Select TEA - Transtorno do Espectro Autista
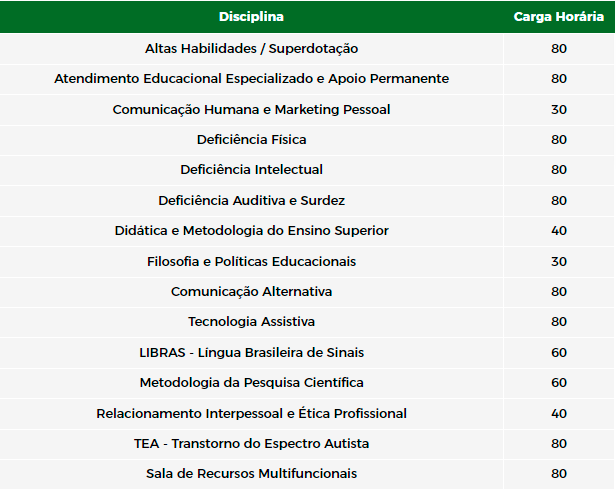Screen dimensions: 616x490 click(251, 444)
